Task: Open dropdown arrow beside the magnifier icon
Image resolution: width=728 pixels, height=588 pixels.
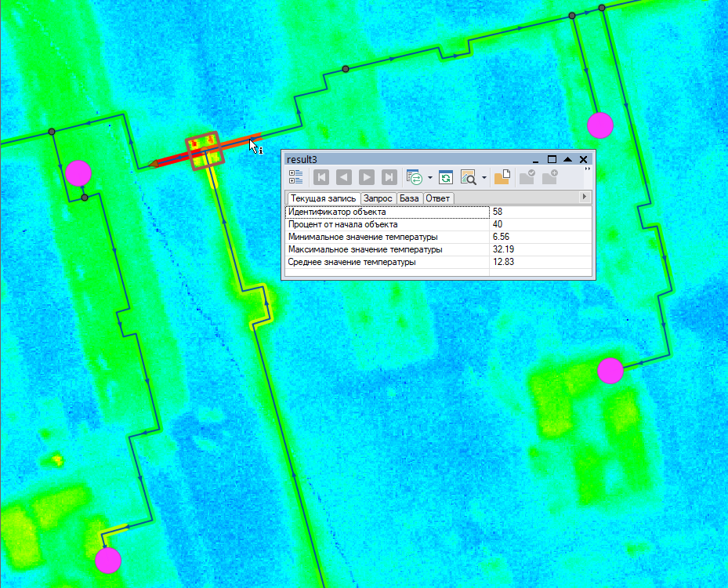Action: click(x=484, y=177)
